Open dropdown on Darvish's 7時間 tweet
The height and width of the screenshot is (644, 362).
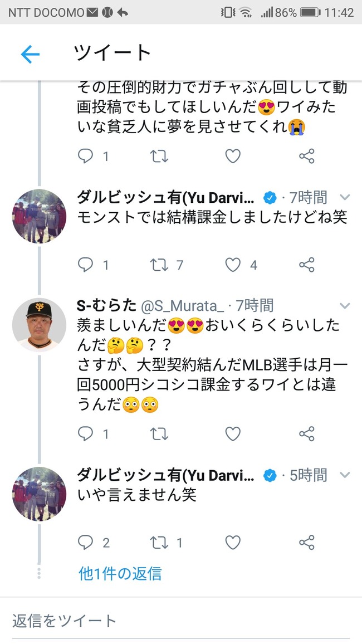(345, 198)
